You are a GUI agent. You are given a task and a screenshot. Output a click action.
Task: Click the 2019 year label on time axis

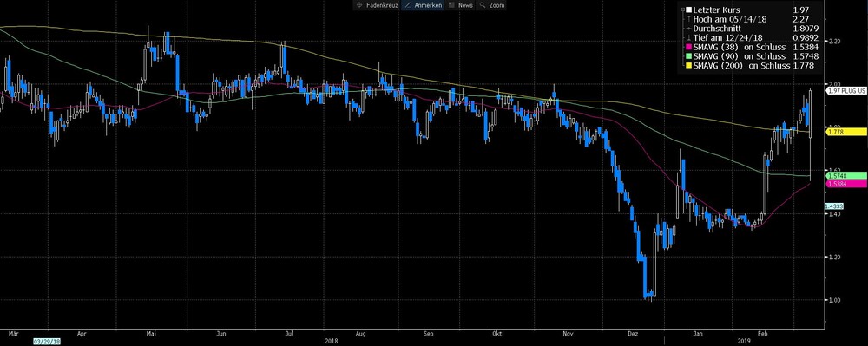coord(744,341)
